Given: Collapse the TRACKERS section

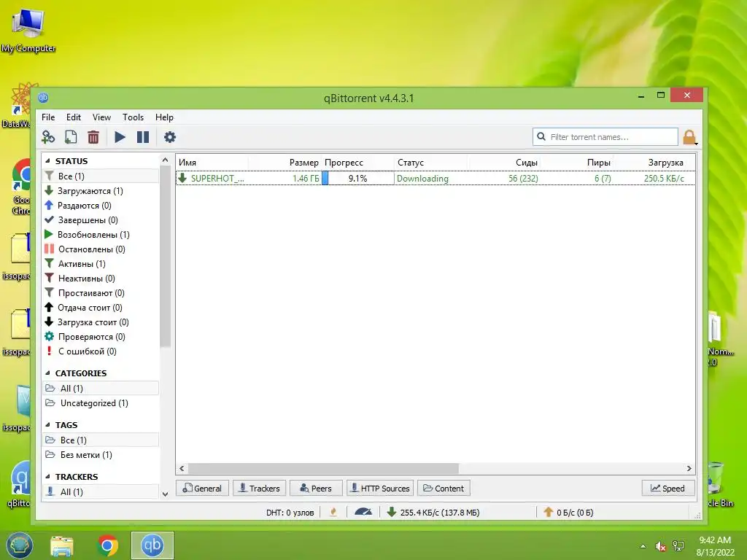Looking at the screenshot, I should (x=47, y=477).
